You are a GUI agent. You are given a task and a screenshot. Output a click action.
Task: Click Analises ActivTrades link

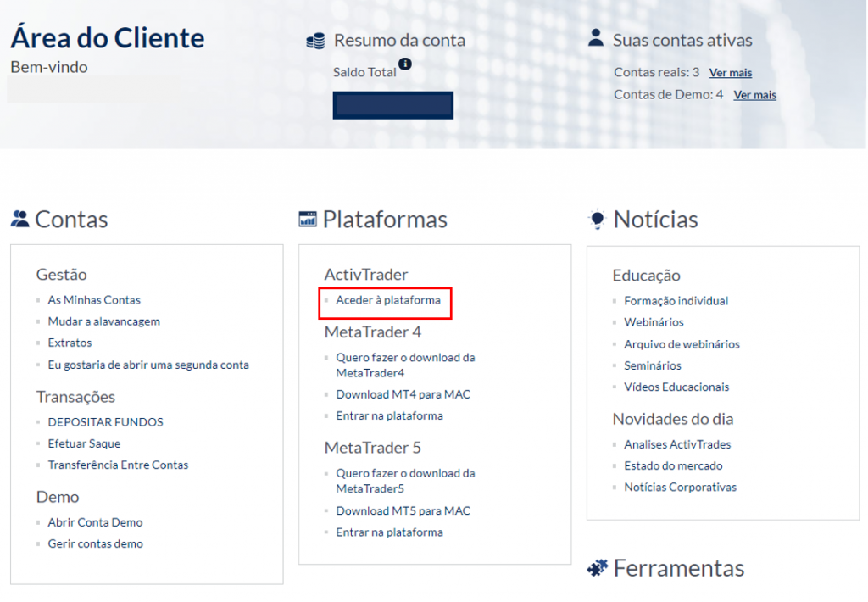pyautogui.click(x=677, y=444)
